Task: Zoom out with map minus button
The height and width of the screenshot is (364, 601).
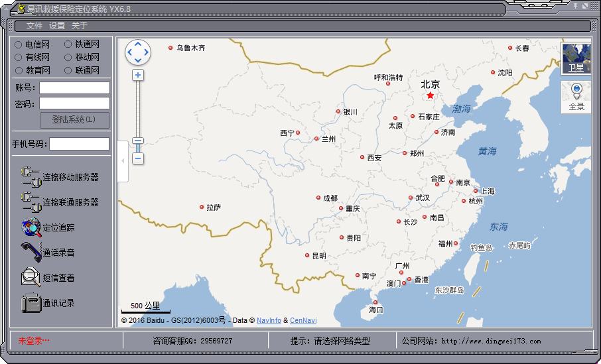Action: pyautogui.click(x=138, y=158)
